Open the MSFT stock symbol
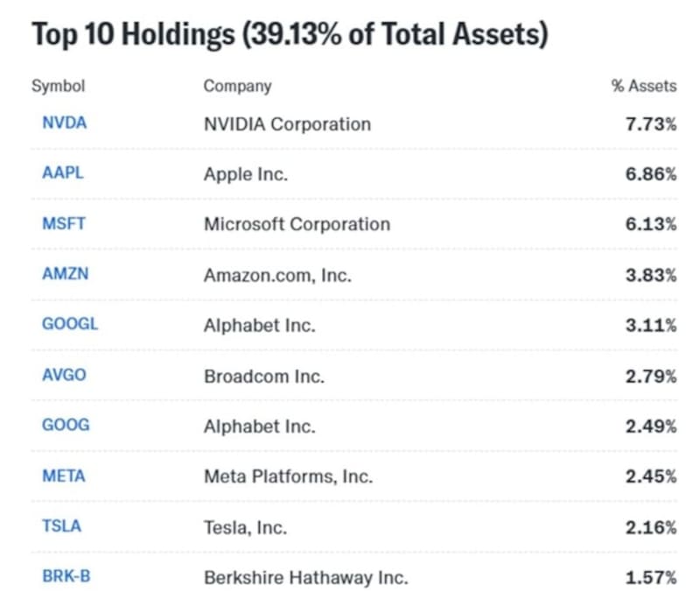 point(64,223)
